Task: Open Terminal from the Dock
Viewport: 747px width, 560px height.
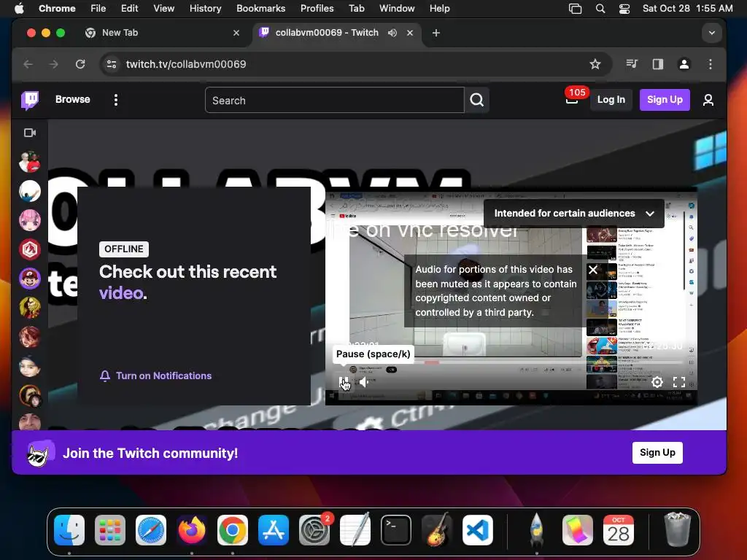Action: [396, 530]
